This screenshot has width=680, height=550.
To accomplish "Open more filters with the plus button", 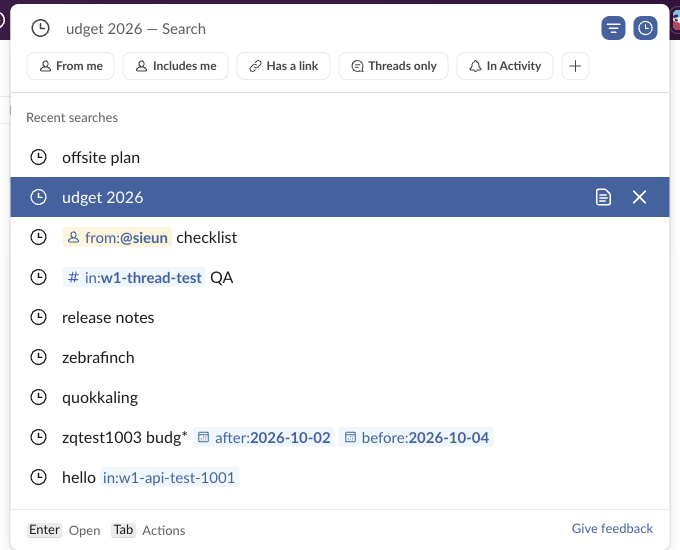I will click(x=575, y=66).
